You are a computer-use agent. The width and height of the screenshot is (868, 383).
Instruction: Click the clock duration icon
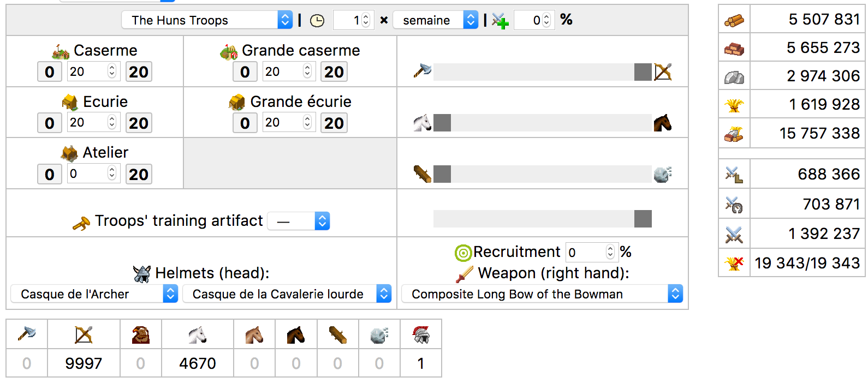pos(317,21)
